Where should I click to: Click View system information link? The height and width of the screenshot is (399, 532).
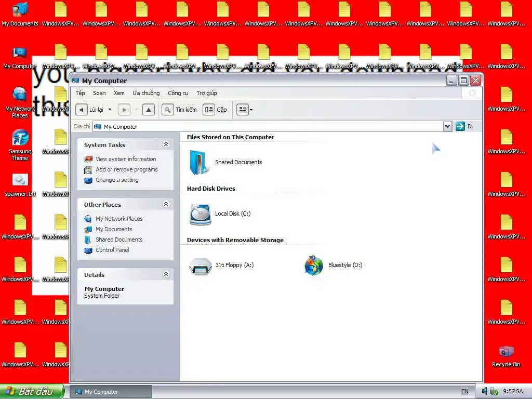126,159
